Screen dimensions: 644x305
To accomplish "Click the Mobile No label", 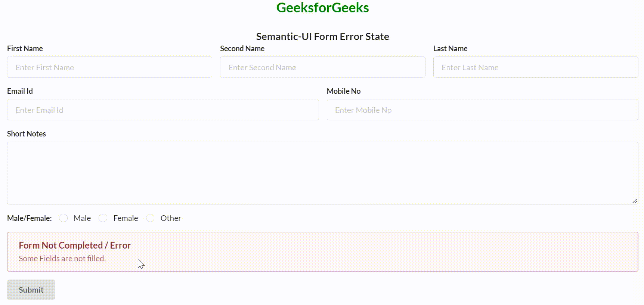I will [343, 91].
